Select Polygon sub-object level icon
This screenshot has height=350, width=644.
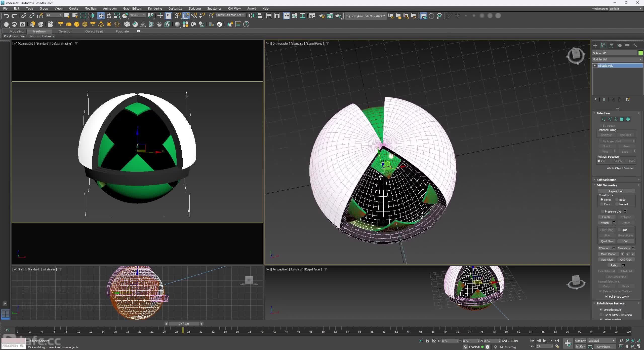coord(622,119)
